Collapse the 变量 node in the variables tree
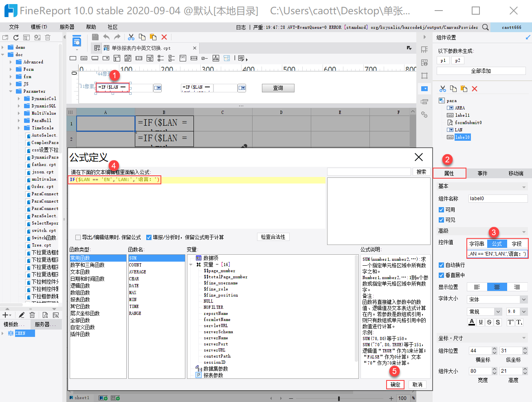The height and width of the screenshot is (402, 532). tap(191, 264)
